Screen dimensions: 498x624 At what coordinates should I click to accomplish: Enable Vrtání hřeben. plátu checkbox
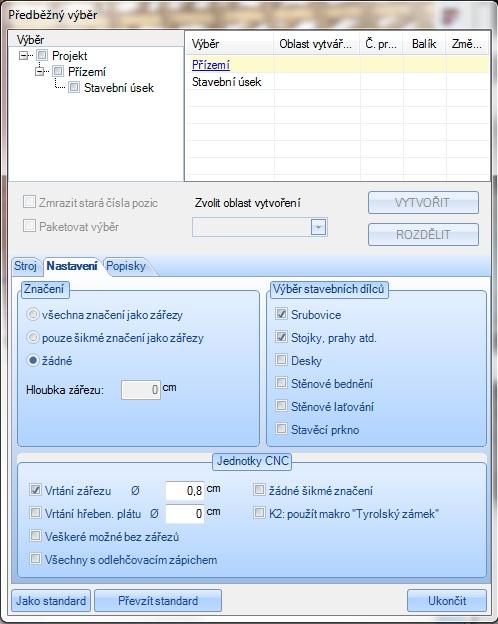35,513
